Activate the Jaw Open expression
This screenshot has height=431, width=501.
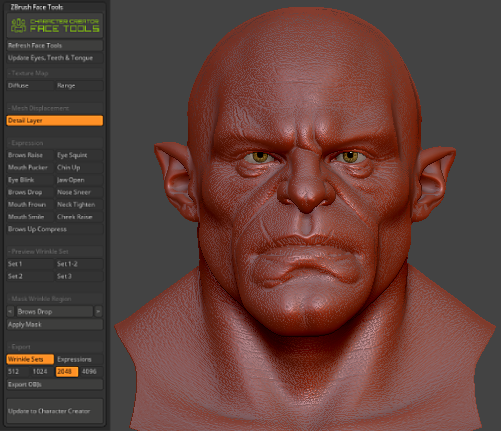(79, 180)
